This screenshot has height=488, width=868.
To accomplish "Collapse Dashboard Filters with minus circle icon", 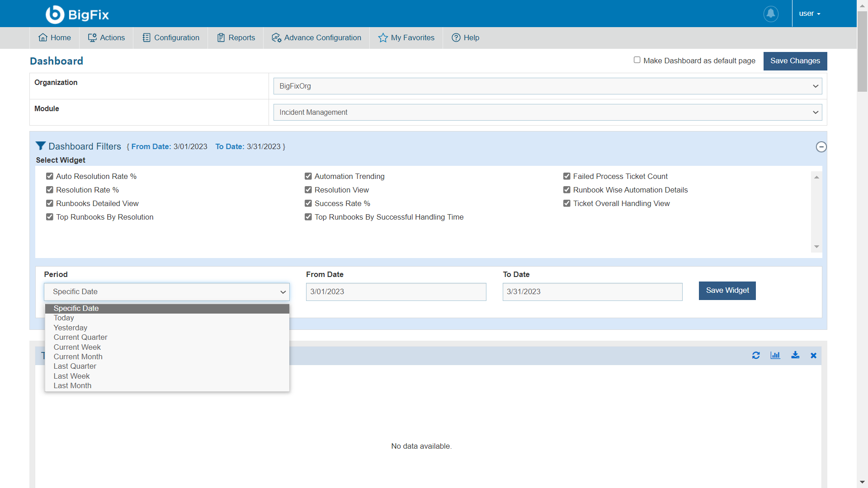I will pyautogui.click(x=821, y=147).
